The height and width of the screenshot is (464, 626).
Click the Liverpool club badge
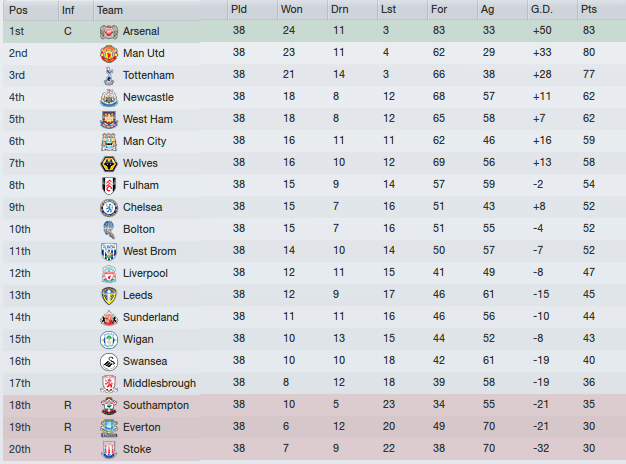(x=108, y=273)
